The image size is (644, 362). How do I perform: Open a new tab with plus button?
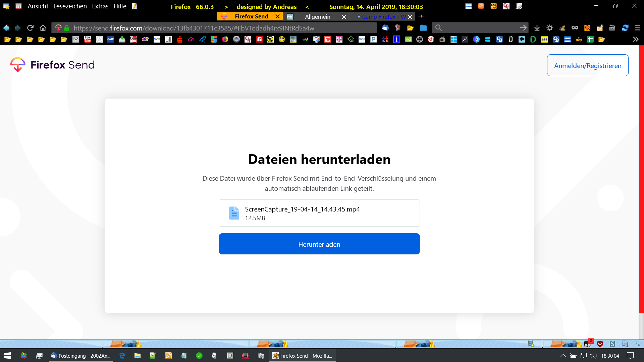(x=421, y=16)
